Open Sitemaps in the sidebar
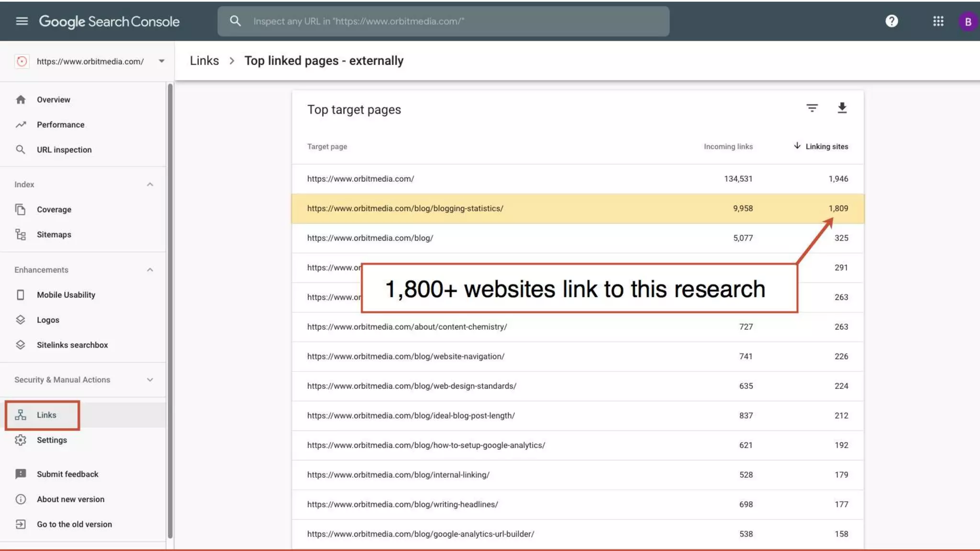 [54, 234]
